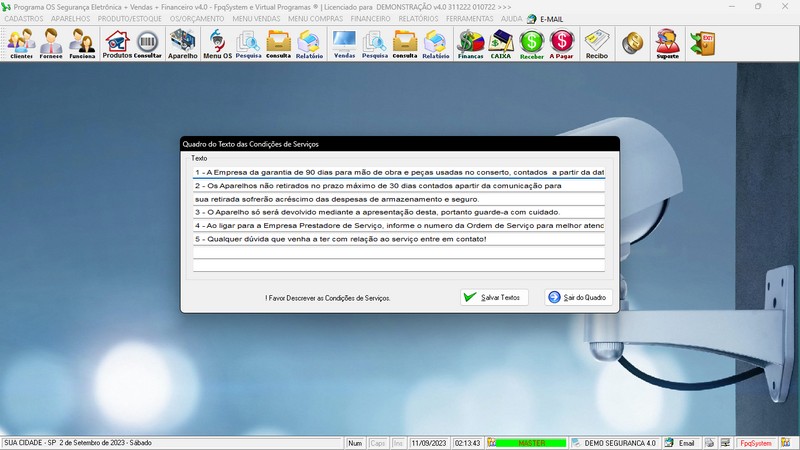Viewport: 800px width, 450px height.
Task: Open the red A Pagar dollar icon
Action: click(562, 43)
